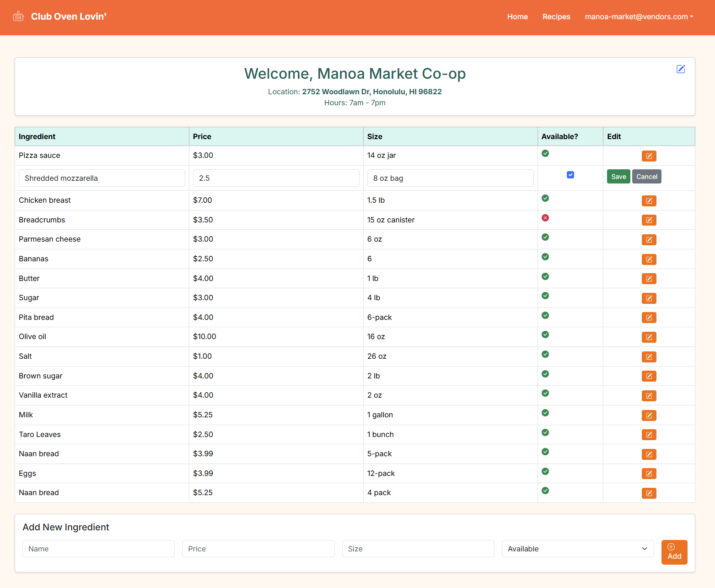Open the Recipes page
Screen dimensions: 715x588
[556, 17]
